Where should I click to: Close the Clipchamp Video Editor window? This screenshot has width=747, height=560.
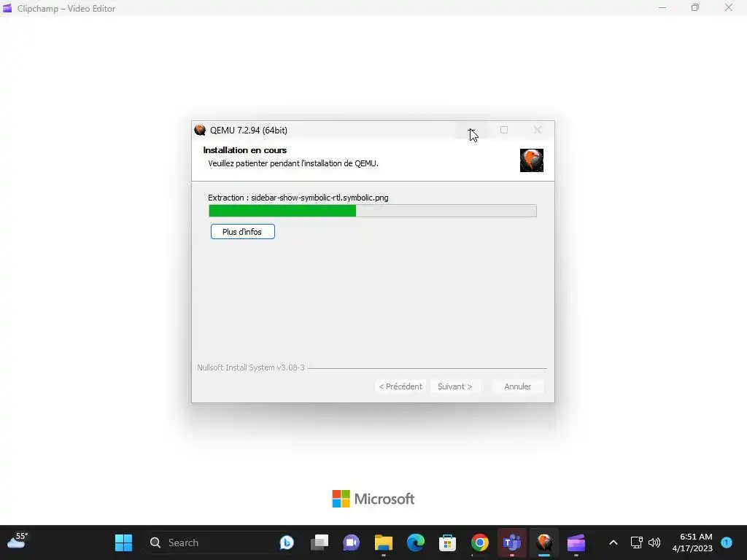729,8
